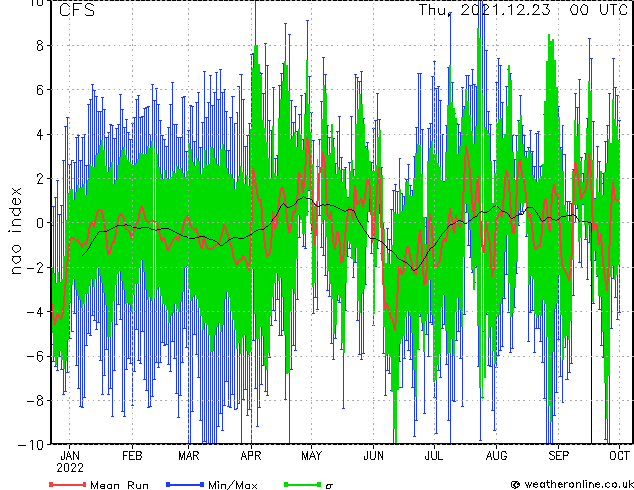Click the y-axis value 6

[40, 90]
